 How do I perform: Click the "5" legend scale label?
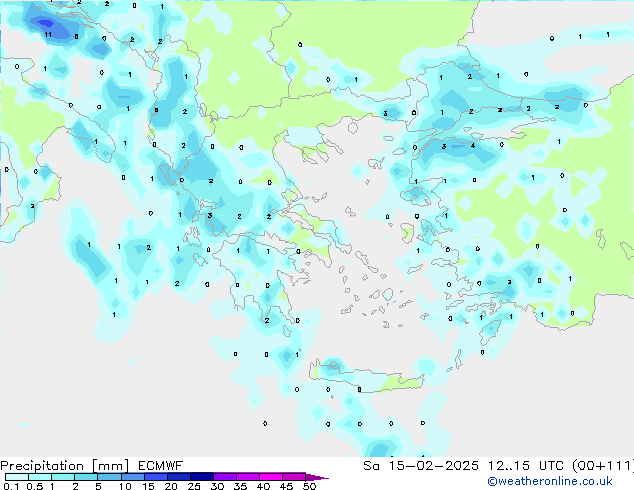(x=98, y=486)
